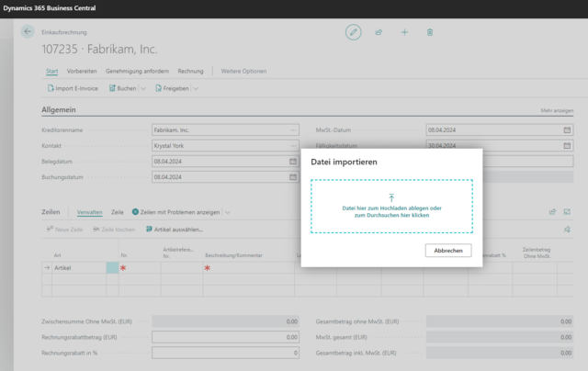Click pin icon under the Zeilen header
Image resolution: width=588 pixels, height=371 pixels.
(x=567, y=230)
